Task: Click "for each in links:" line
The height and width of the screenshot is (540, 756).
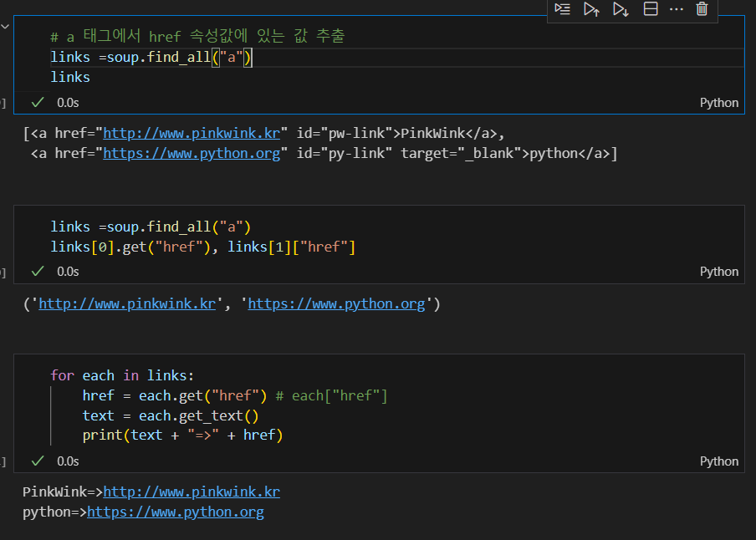Action: 122,375
